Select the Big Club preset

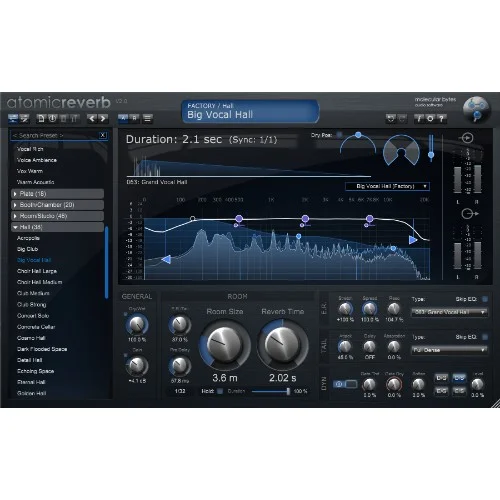pos(27,249)
